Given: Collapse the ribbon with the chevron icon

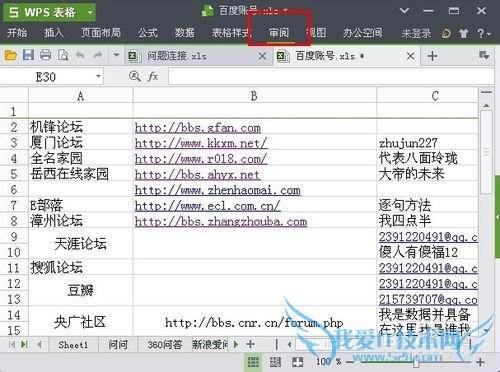Looking at the screenshot, I should click(x=404, y=11).
